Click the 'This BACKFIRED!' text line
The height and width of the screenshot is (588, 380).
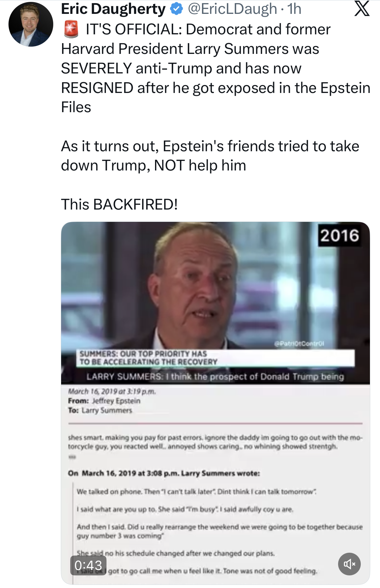(119, 204)
